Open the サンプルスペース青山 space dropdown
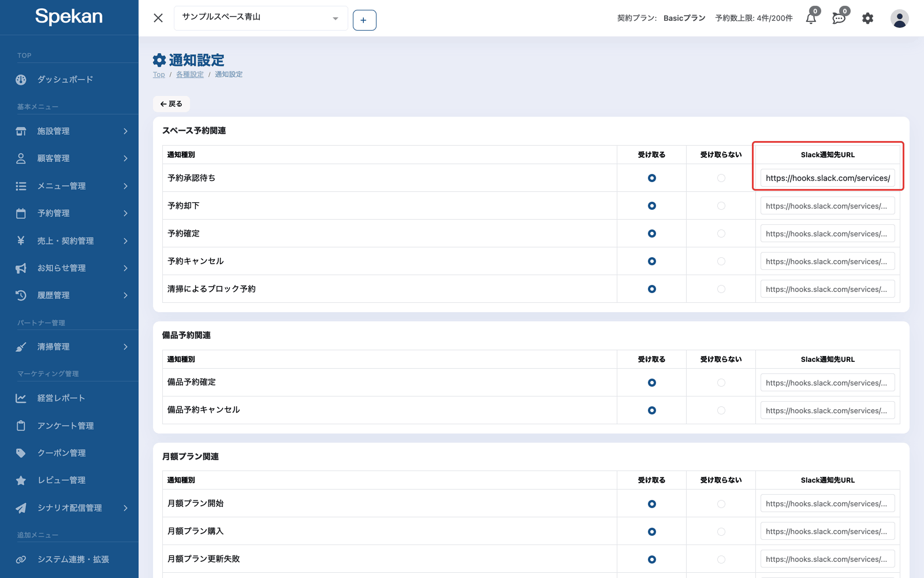Image resolution: width=924 pixels, height=578 pixels. (x=260, y=18)
